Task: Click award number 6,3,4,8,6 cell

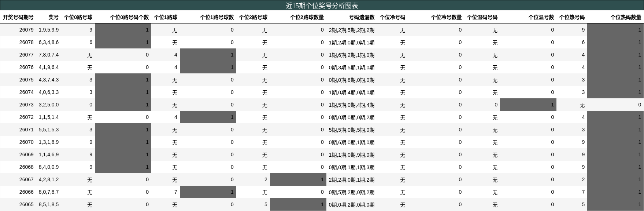Action: tap(49, 42)
